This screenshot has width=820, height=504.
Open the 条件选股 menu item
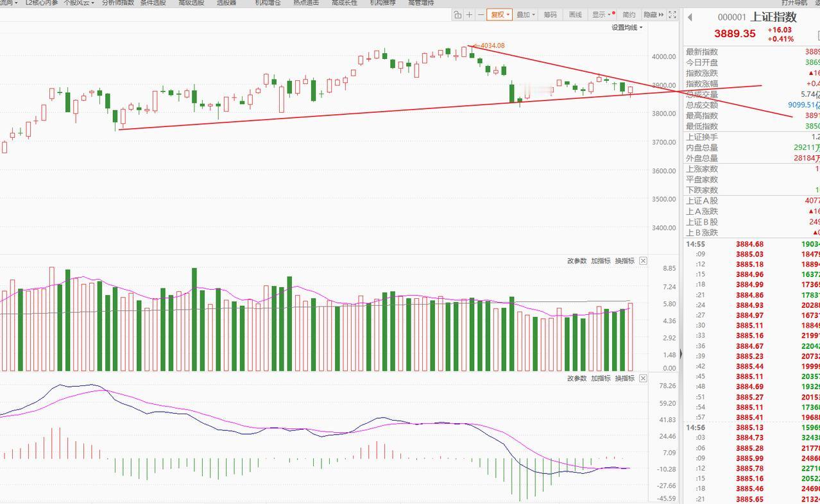(x=153, y=3)
